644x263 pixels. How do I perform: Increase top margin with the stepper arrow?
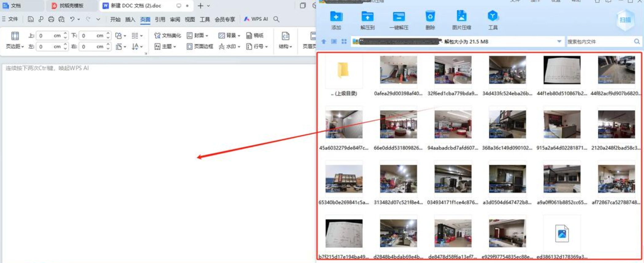[65, 33]
